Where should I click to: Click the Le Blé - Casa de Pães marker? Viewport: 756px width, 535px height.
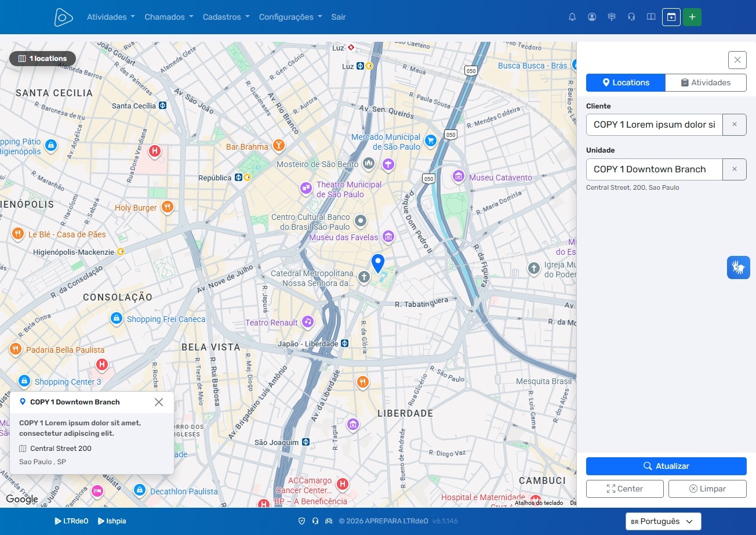18,234
